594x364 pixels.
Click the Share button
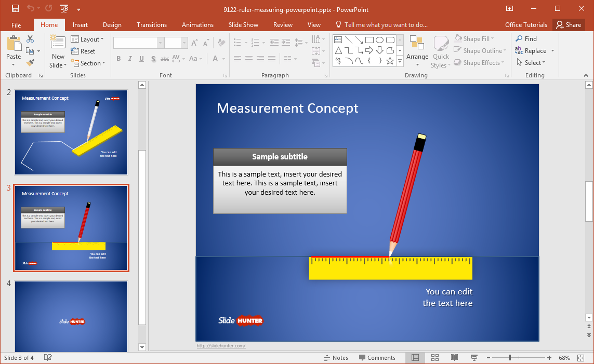point(567,25)
